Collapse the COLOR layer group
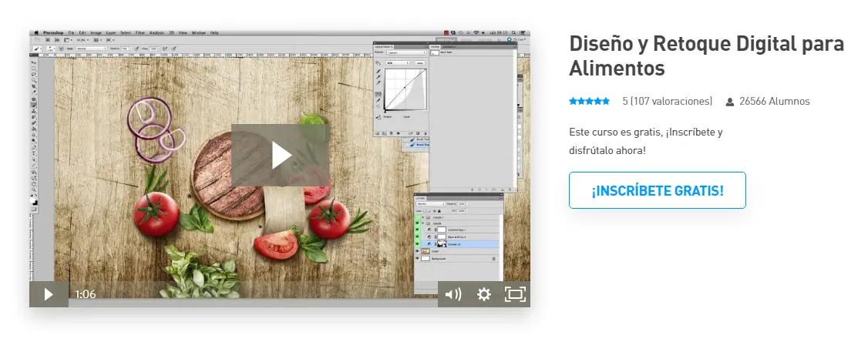This screenshot has width=868, height=352. coord(423,223)
